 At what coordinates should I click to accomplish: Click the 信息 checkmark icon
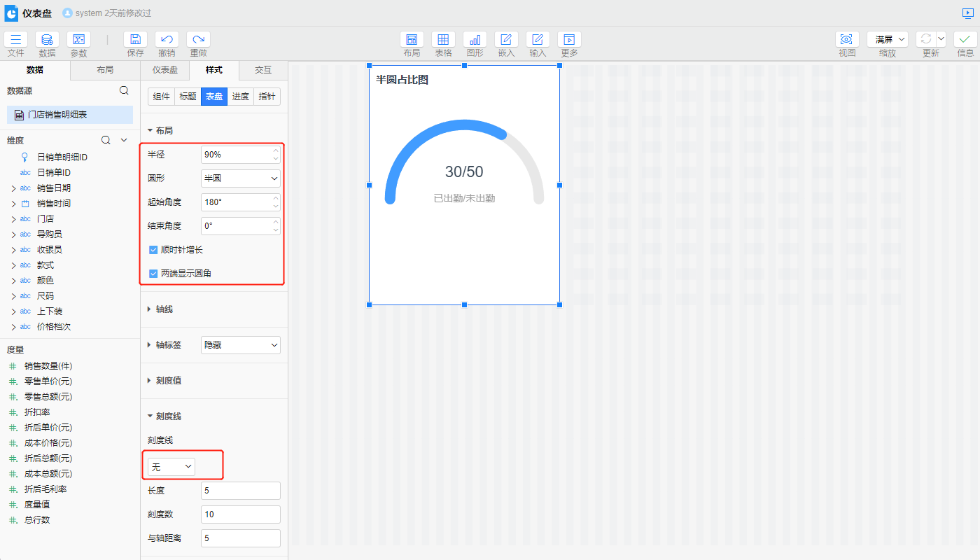(x=965, y=40)
